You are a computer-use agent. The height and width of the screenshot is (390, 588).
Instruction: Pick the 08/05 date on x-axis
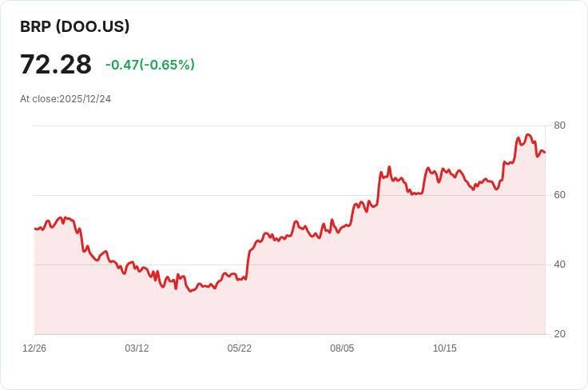[342, 348]
